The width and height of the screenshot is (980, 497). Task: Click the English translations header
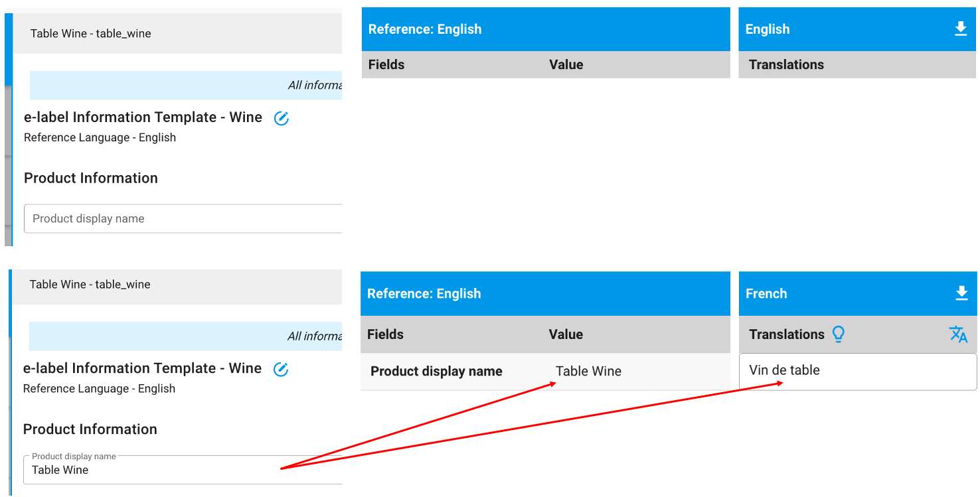pos(786,64)
